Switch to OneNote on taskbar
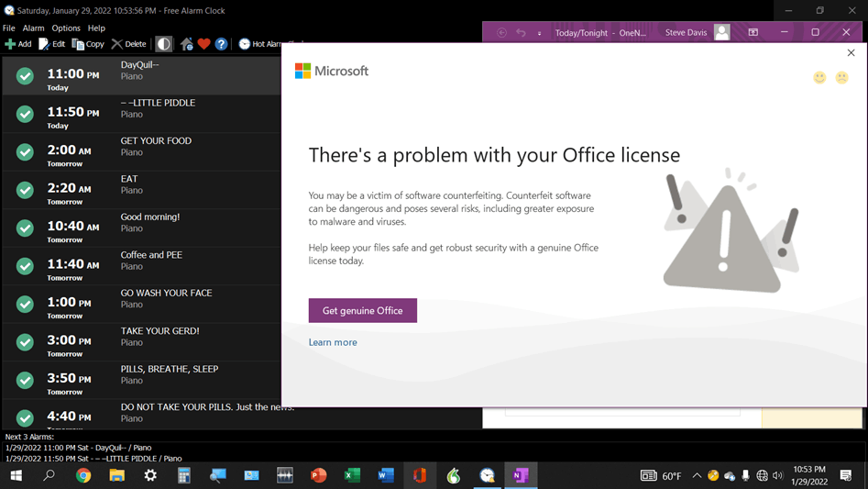 tap(521, 475)
